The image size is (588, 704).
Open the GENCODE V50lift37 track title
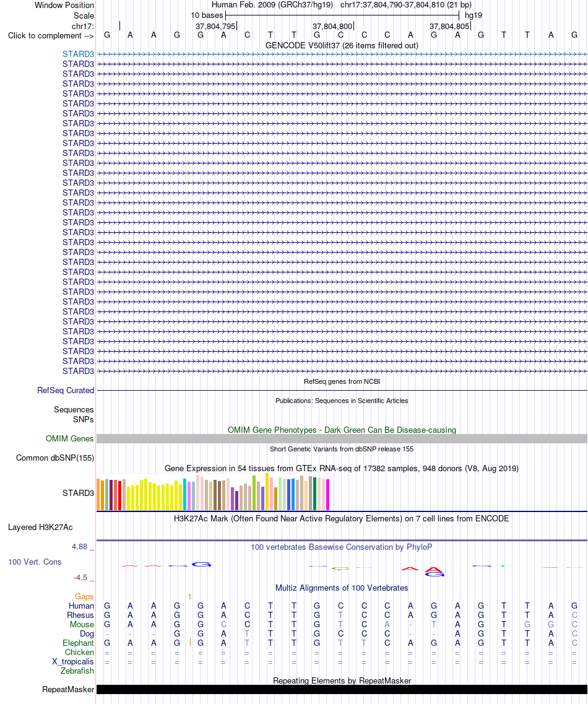(x=342, y=45)
